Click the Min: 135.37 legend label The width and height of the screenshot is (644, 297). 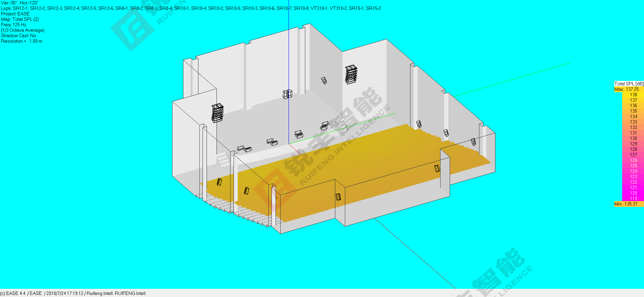click(x=626, y=204)
